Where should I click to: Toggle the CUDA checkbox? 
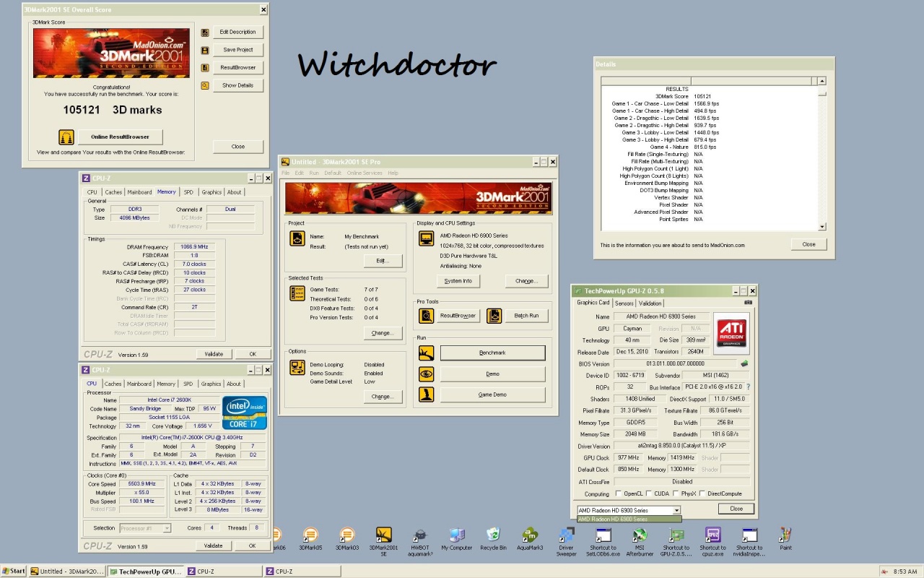[x=648, y=493]
